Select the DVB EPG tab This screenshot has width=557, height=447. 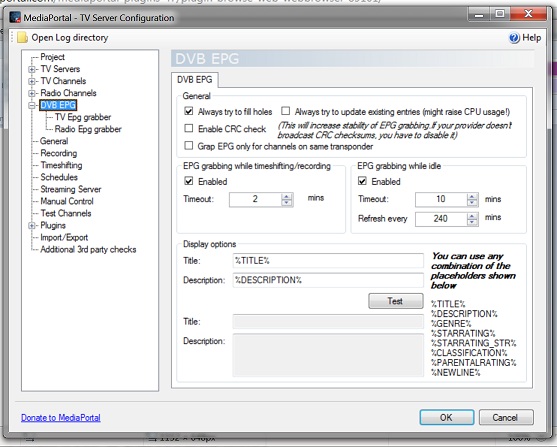pyautogui.click(x=195, y=80)
